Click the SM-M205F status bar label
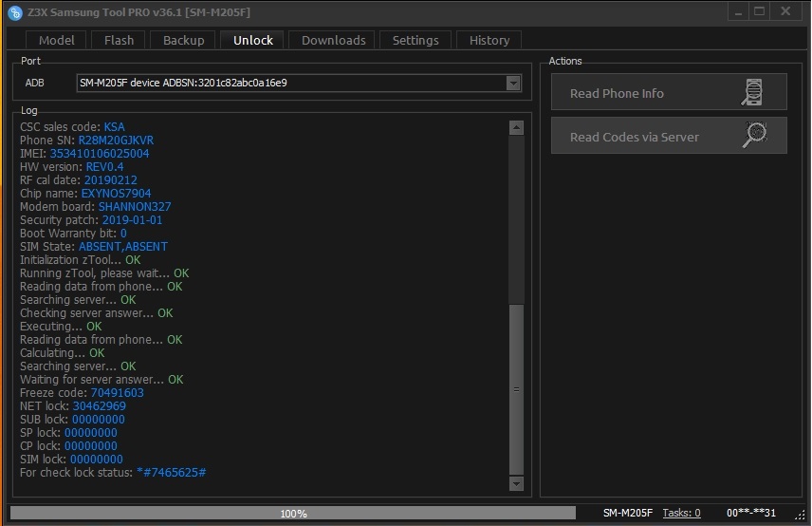The height and width of the screenshot is (526, 812). [x=628, y=513]
